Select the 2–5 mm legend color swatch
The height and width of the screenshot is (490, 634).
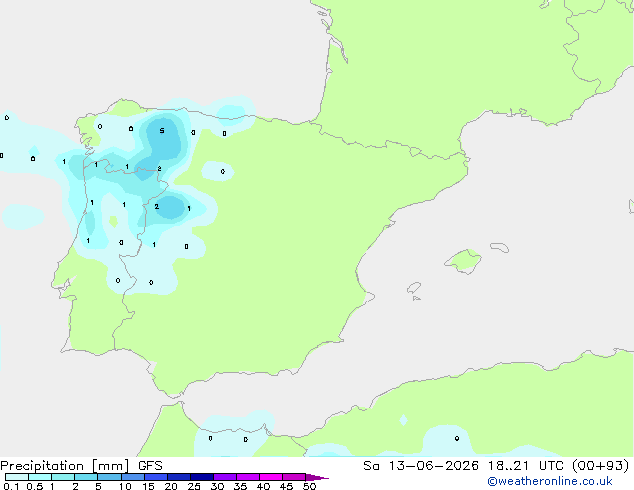pos(86,477)
